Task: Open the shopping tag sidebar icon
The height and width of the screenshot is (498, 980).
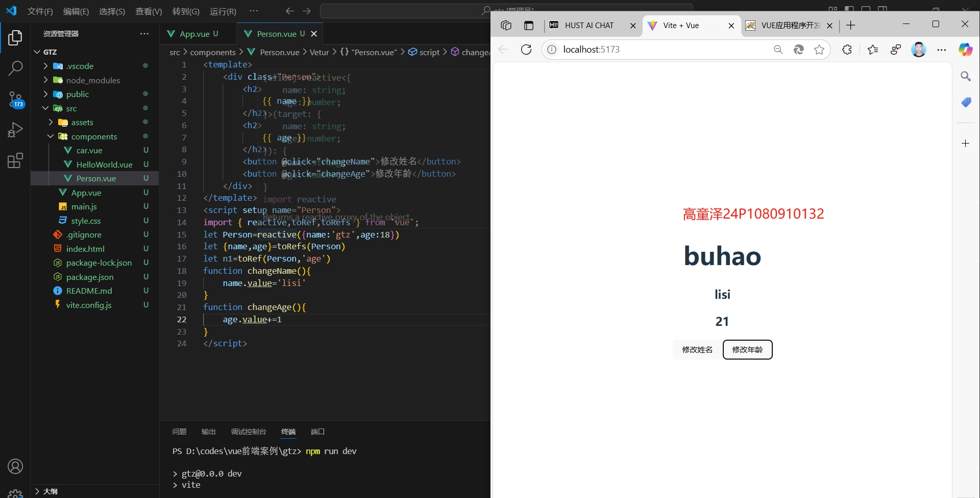Action: (x=965, y=102)
